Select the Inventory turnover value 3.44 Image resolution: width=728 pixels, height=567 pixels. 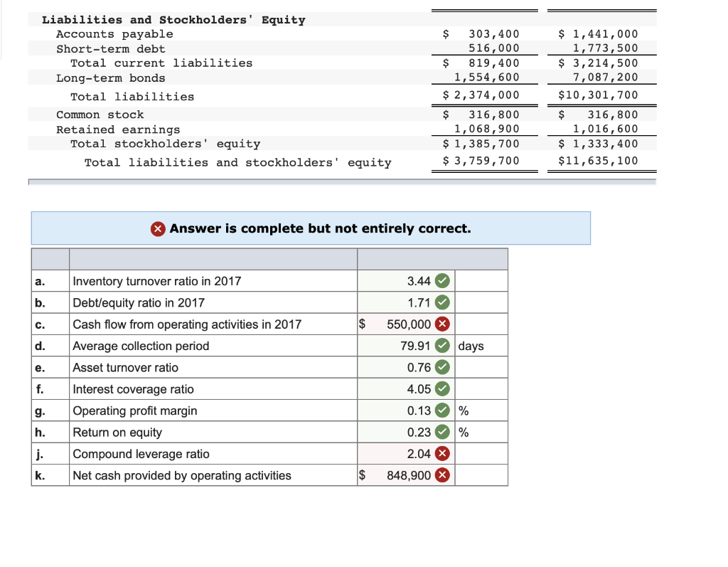tap(419, 281)
